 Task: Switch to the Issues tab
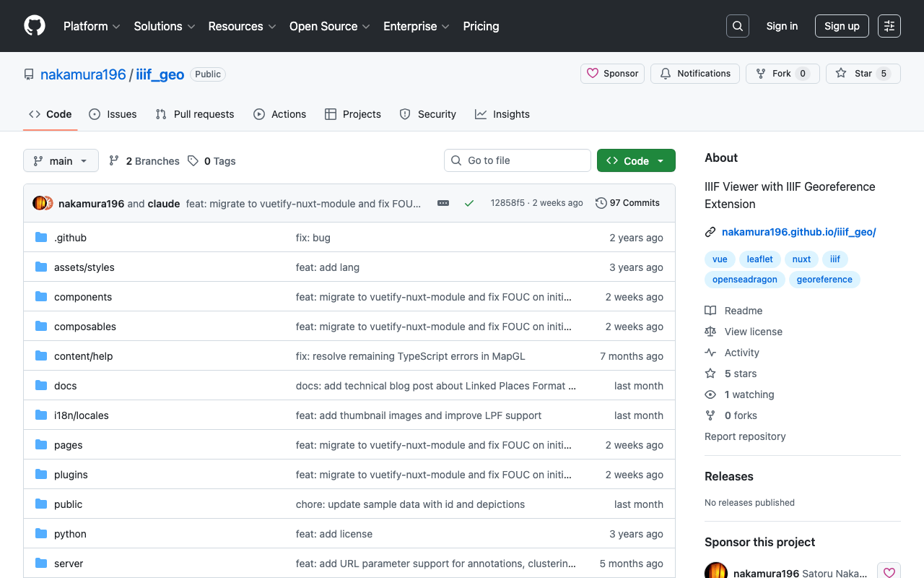[113, 114]
